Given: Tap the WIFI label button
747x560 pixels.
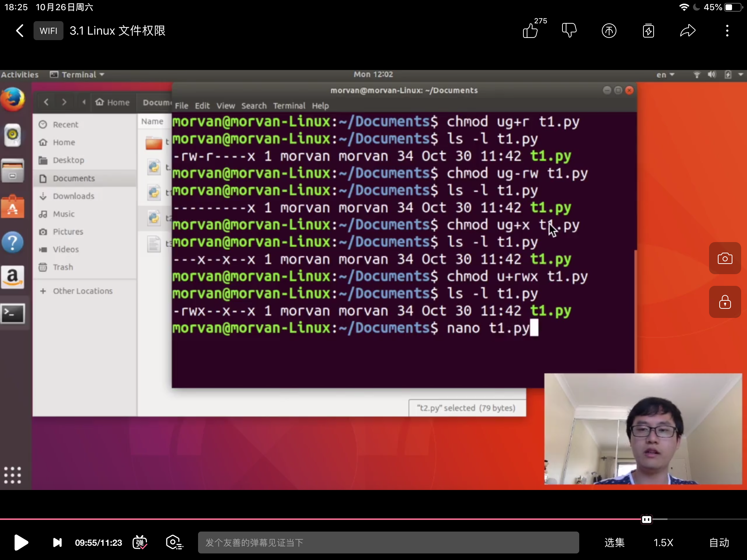Looking at the screenshot, I should point(49,31).
